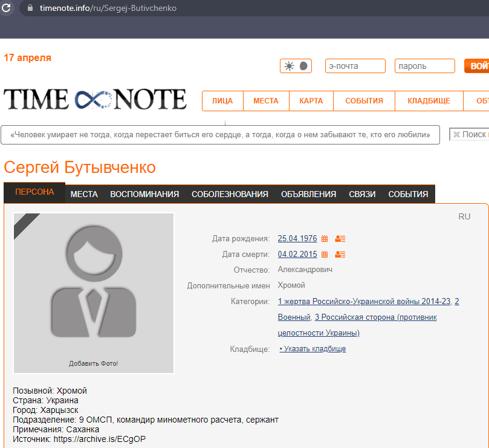Click the RU language indicator
This screenshot has width=489, height=448.
coord(464,216)
